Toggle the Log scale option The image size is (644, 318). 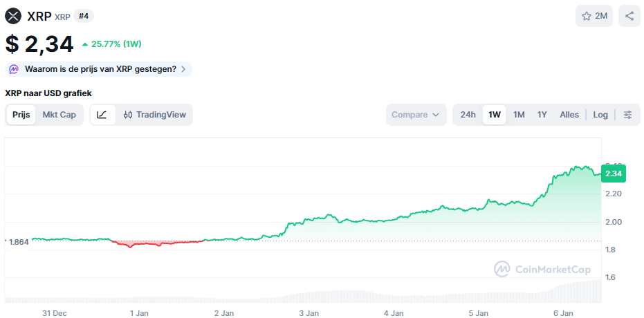click(600, 115)
